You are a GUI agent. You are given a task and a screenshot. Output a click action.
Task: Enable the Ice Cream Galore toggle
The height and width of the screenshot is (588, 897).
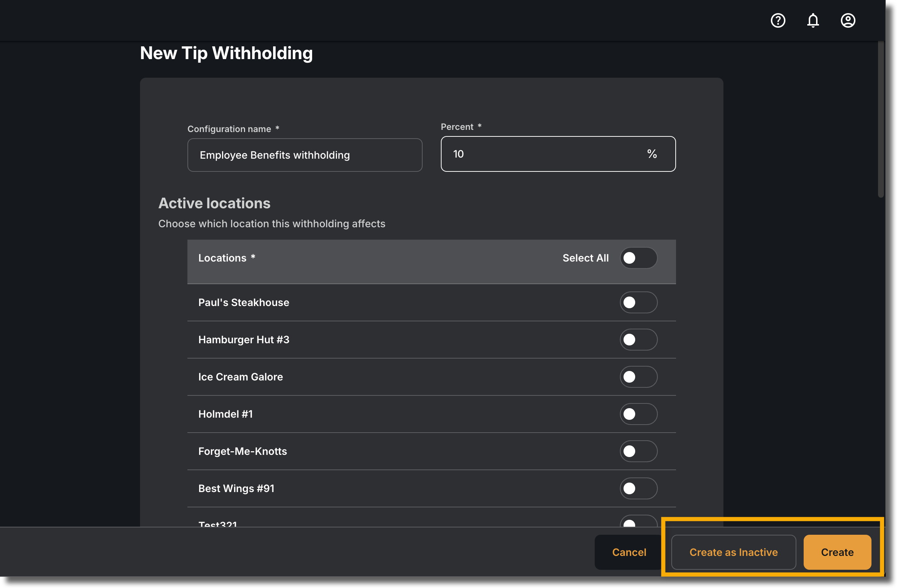638,377
